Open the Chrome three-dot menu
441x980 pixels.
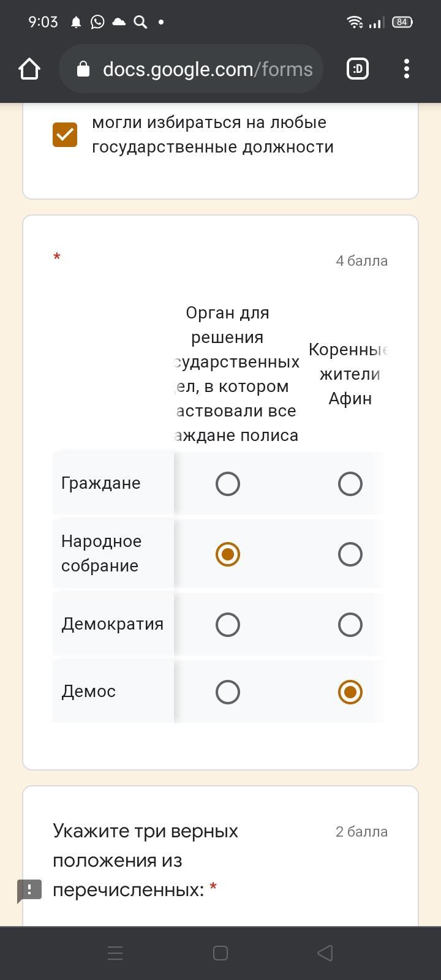click(407, 69)
